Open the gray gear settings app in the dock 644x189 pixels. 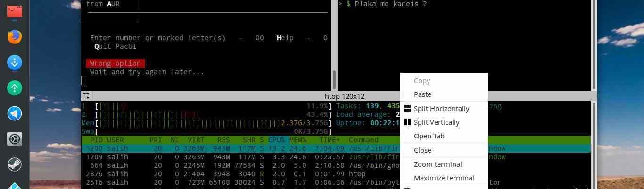[14, 139]
